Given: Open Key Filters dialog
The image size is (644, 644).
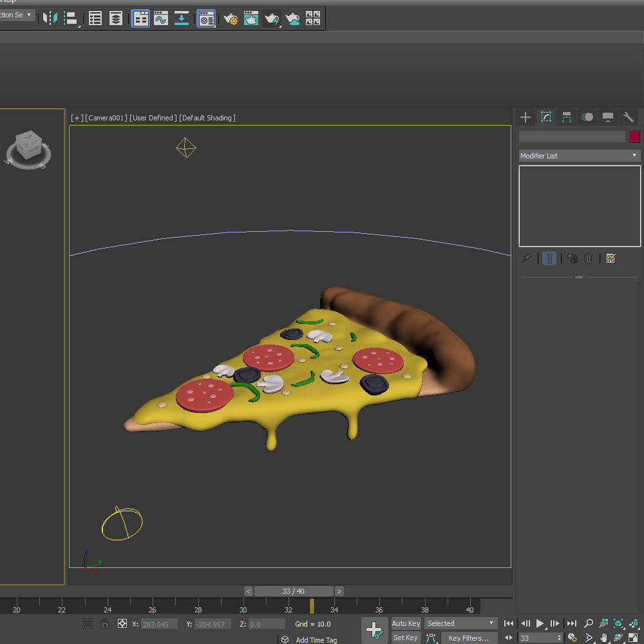Looking at the screenshot, I should point(469,638).
